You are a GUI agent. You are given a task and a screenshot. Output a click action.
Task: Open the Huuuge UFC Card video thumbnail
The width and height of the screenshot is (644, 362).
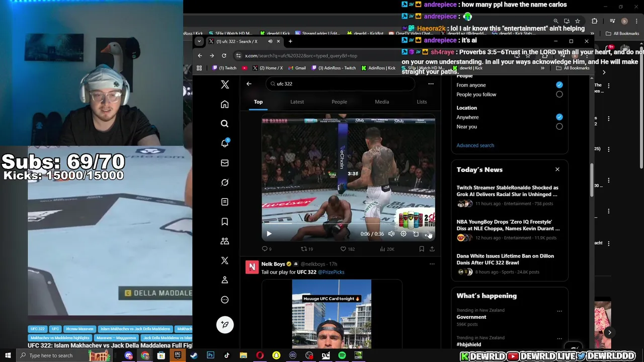(332, 314)
